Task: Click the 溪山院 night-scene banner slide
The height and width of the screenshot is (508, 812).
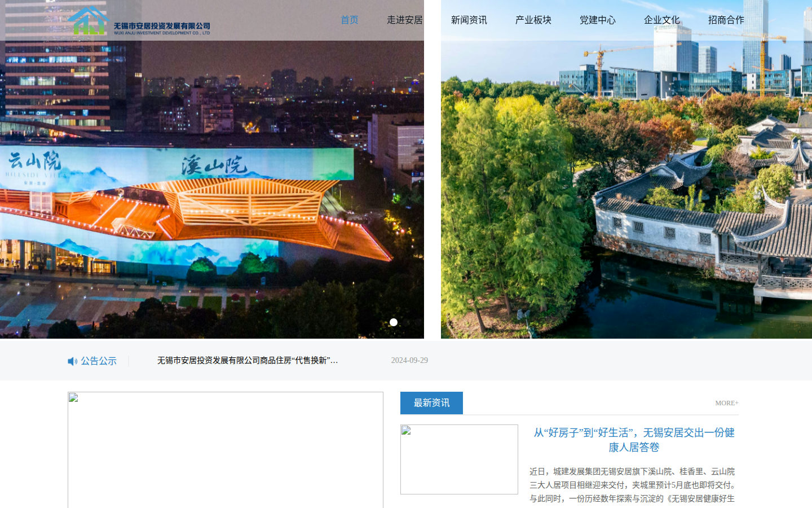Action: [x=212, y=169]
